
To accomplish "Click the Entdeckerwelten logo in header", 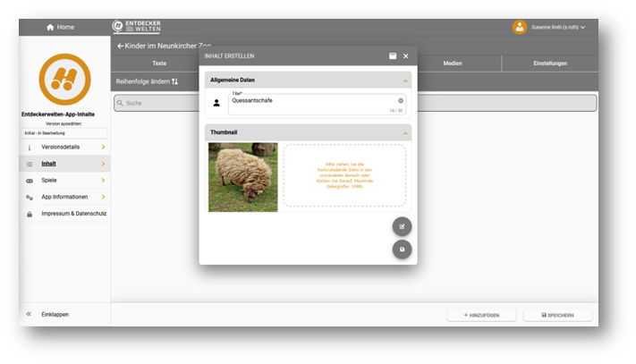I will pos(136,27).
